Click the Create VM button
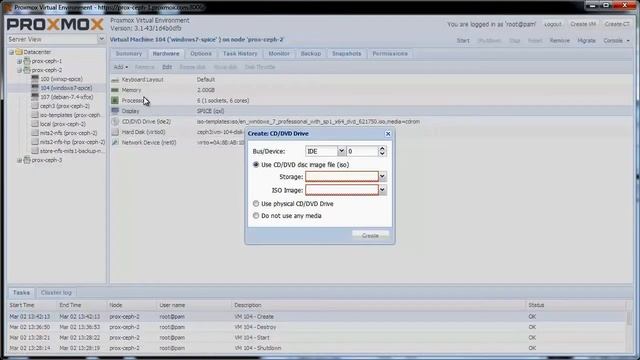The image size is (640, 360). (583, 24)
